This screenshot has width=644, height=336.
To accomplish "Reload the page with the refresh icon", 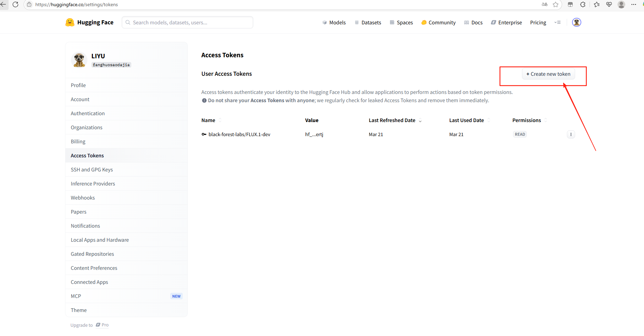I will pos(15,4).
